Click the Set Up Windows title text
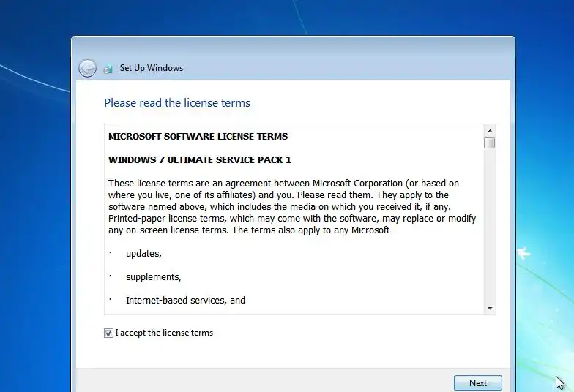 pyautogui.click(x=152, y=68)
